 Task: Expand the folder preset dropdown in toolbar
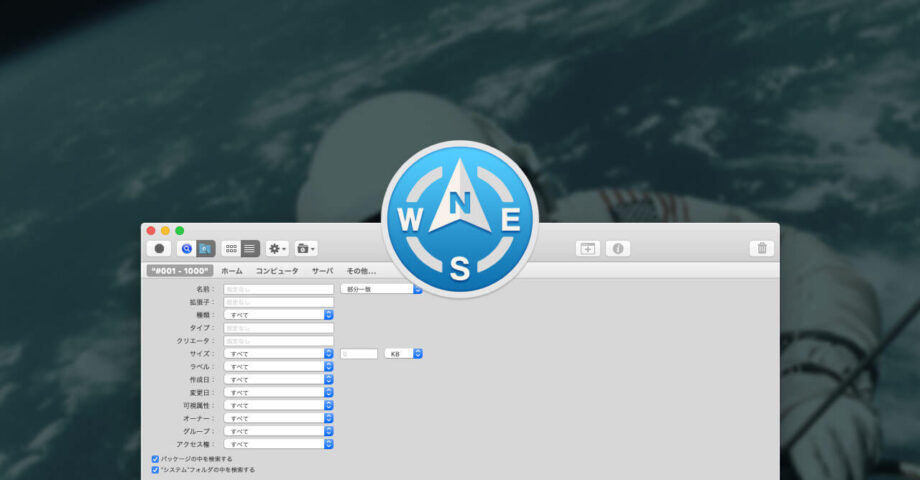(x=307, y=248)
